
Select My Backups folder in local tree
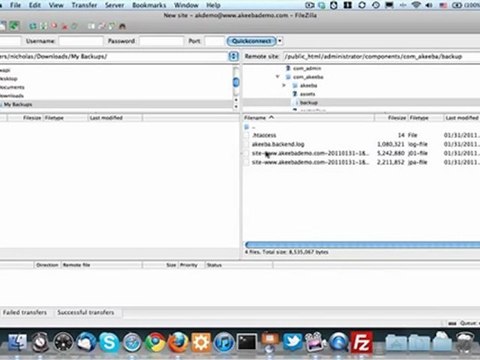pyautogui.click(x=18, y=104)
